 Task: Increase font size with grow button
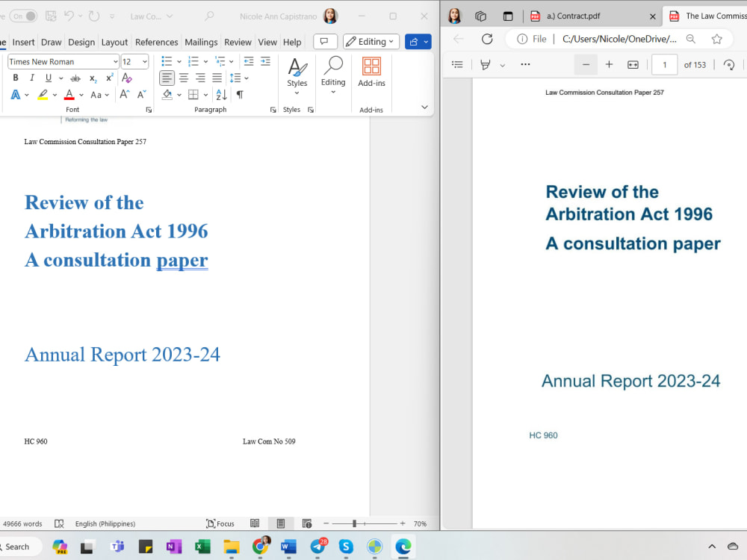pos(124,94)
